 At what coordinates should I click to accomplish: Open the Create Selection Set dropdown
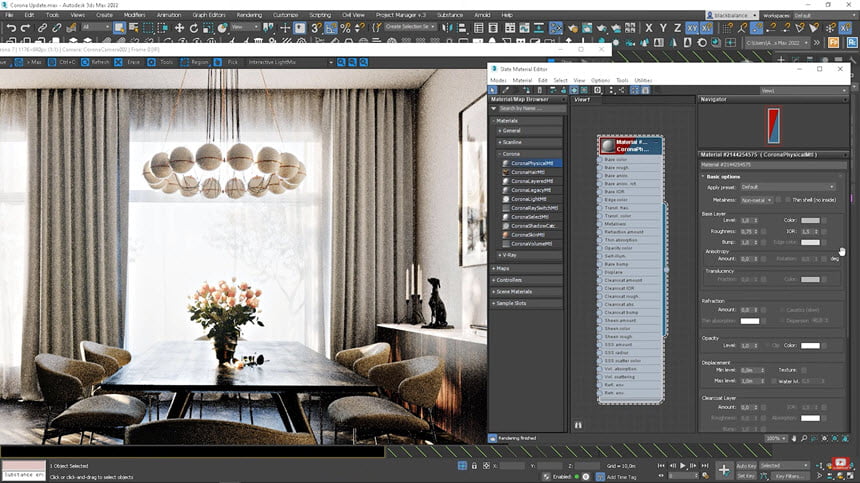click(x=410, y=26)
